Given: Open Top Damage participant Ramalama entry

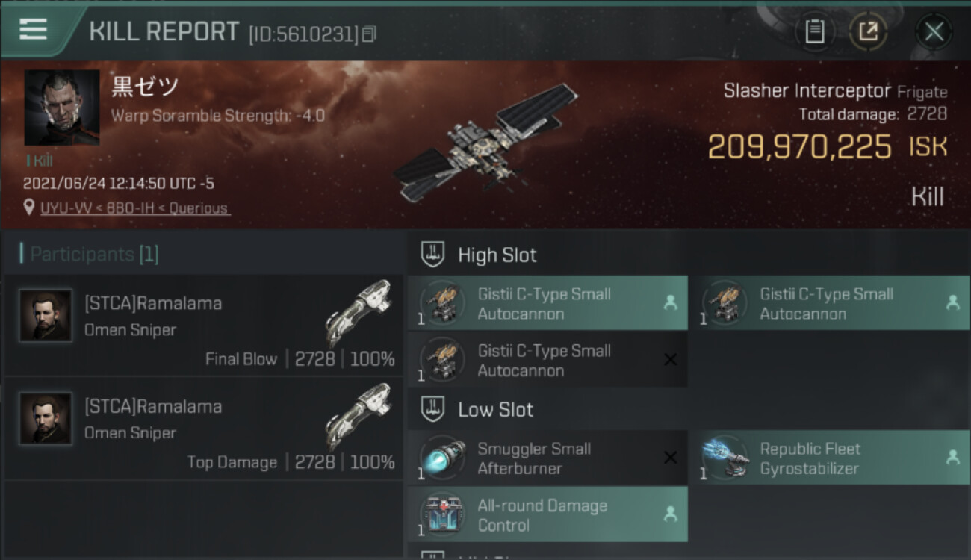Looking at the screenshot, I should pyautogui.click(x=203, y=429).
